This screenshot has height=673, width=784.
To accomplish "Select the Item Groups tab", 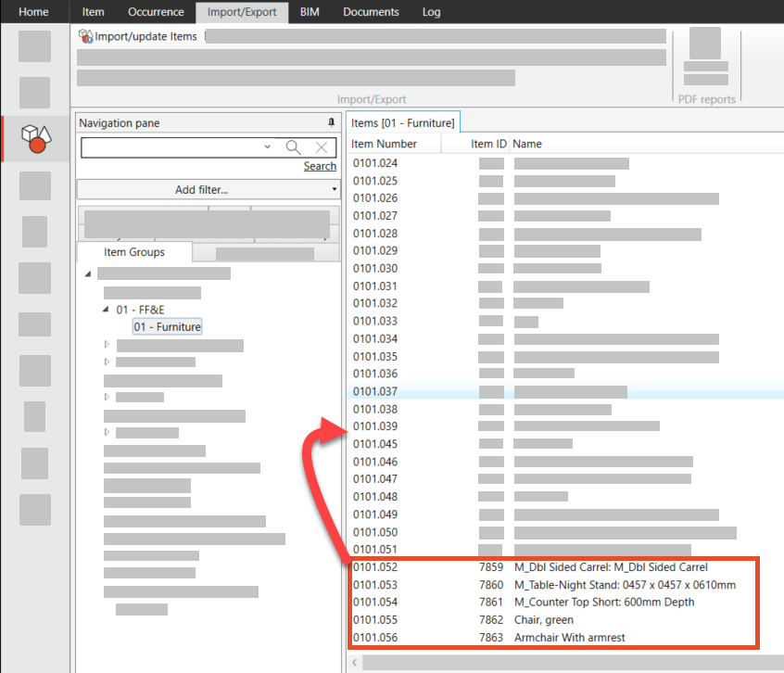I will 134,252.
